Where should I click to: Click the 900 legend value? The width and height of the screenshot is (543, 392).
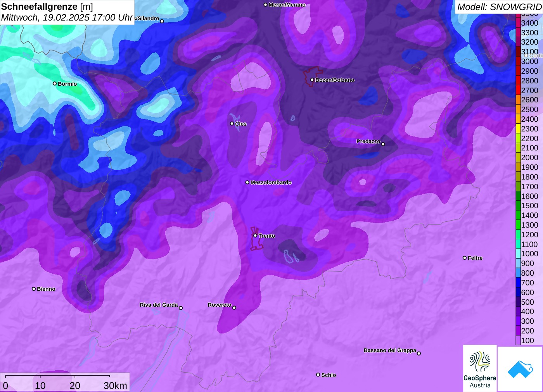(x=527, y=263)
